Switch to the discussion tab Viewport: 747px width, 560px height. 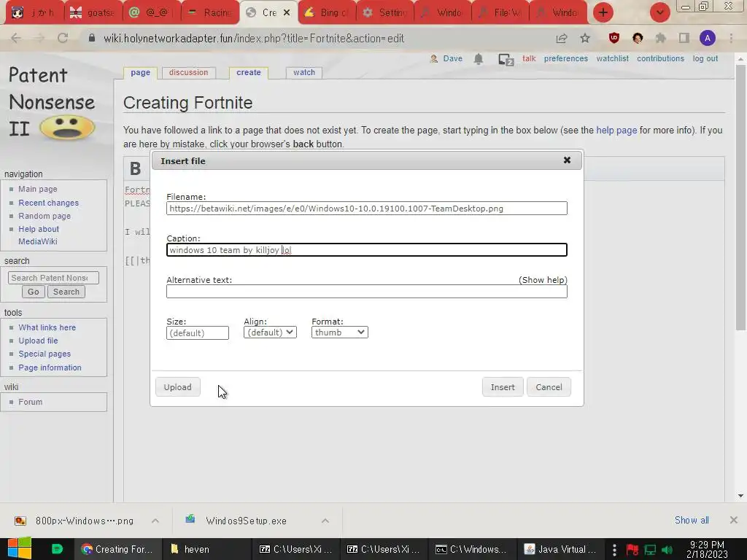coord(188,72)
